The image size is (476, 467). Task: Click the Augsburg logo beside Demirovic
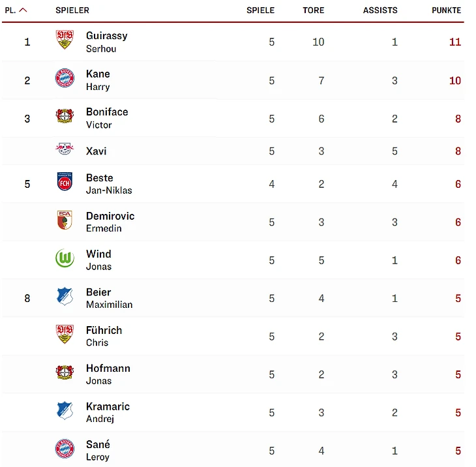[65, 220]
